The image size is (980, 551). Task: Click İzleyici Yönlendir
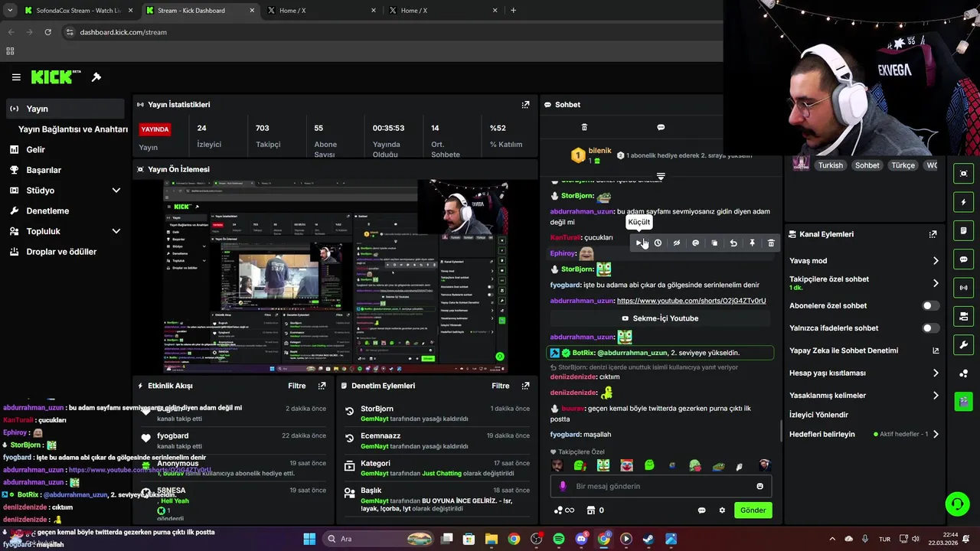[818, 415]
